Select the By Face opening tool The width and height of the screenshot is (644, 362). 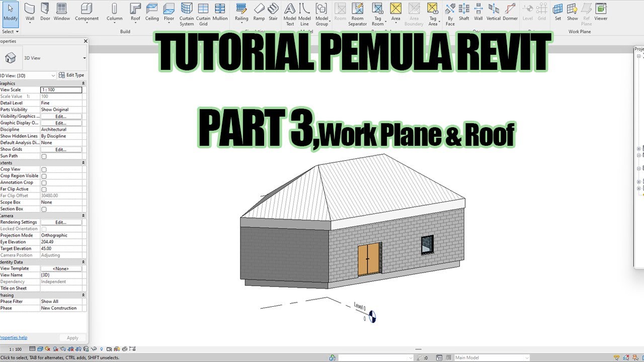click(x=450, y=14)
